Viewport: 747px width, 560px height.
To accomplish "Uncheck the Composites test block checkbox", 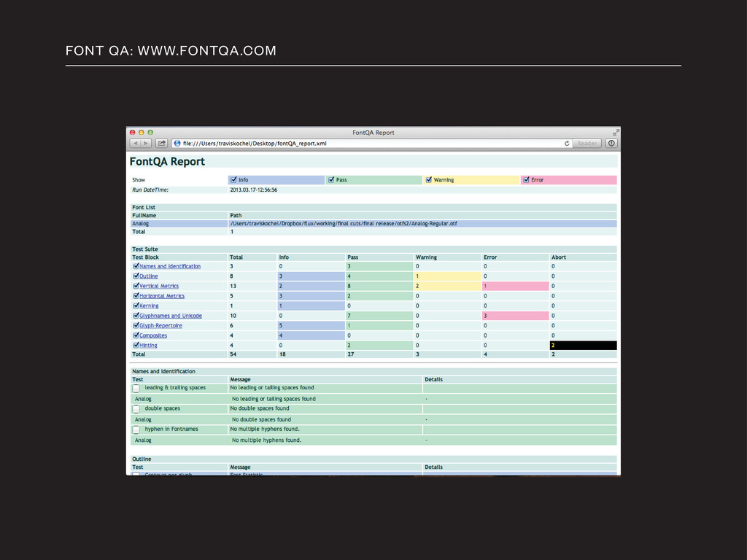I will click(136, 335).
